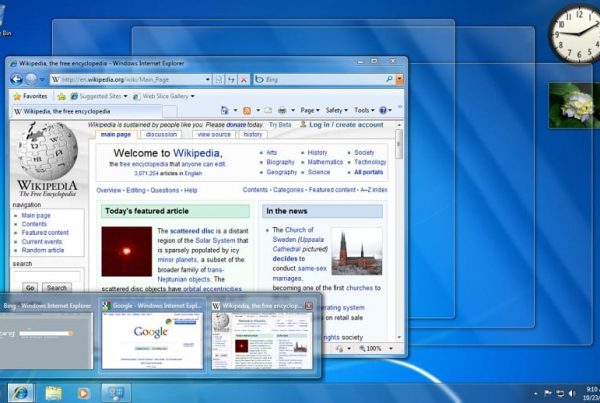Click the Read Mail icon

pyautogui.click(x=268, y=111)
